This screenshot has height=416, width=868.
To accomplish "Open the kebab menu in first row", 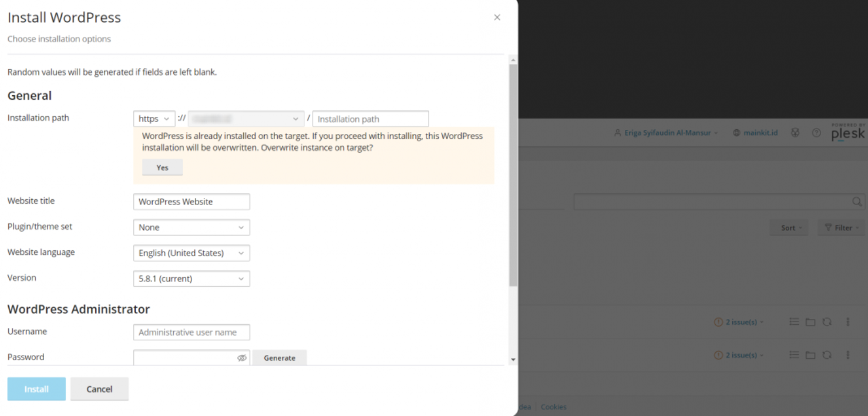I will [847, 322].
